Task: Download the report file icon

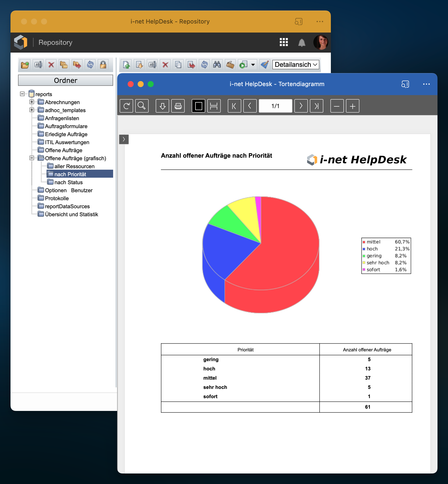Action: click(139, 65)
